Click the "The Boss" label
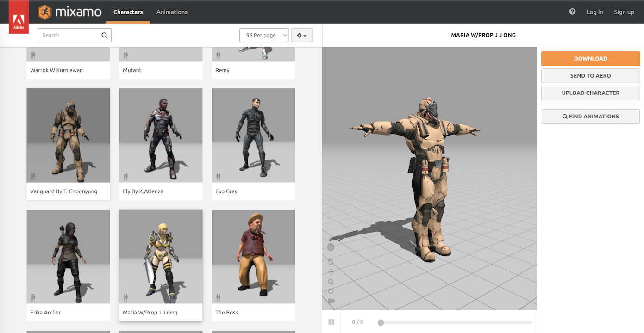 coord(226,313)
